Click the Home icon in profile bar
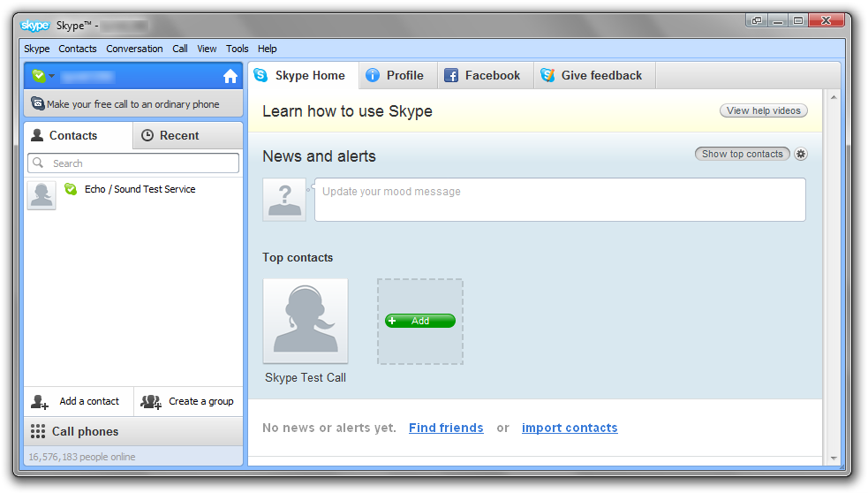 point(230,76)
